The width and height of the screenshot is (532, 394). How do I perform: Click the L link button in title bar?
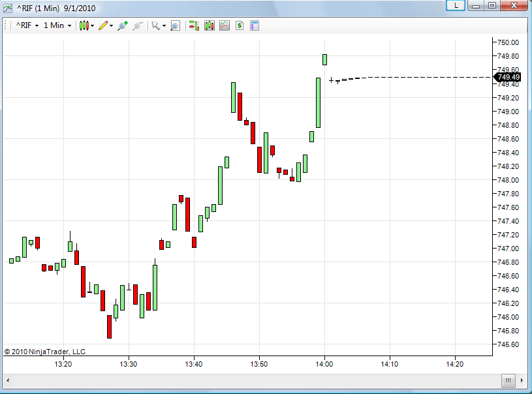456,5
